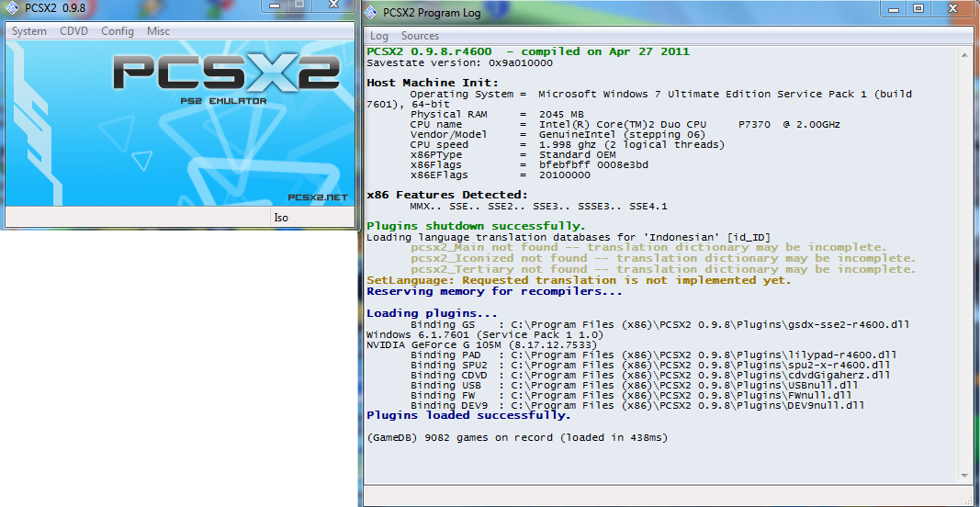The width and height of the screenshot is (980, 507).
Task: Click the PCSX2.NET text on banner
Action: 317,197
